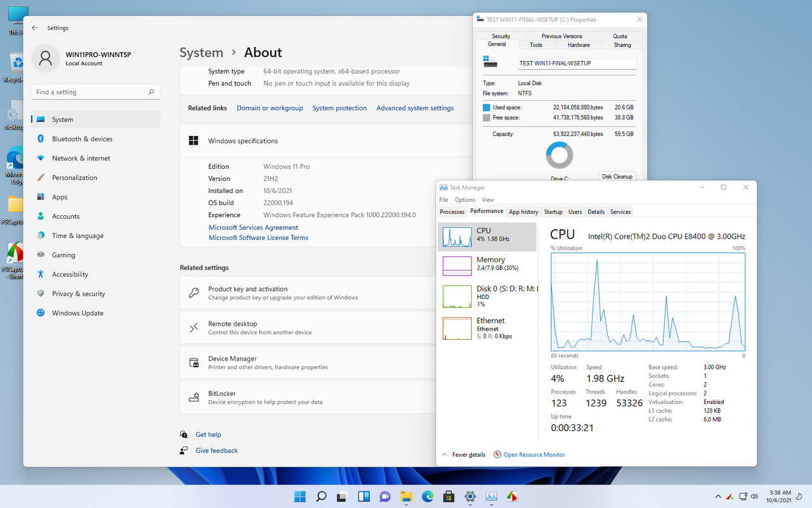Switch to Startup tab

553,211
